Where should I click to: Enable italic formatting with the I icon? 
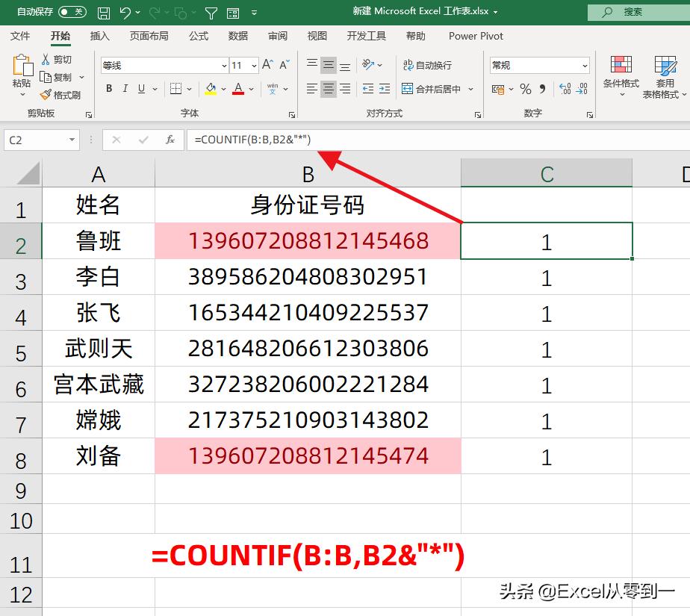125,88
